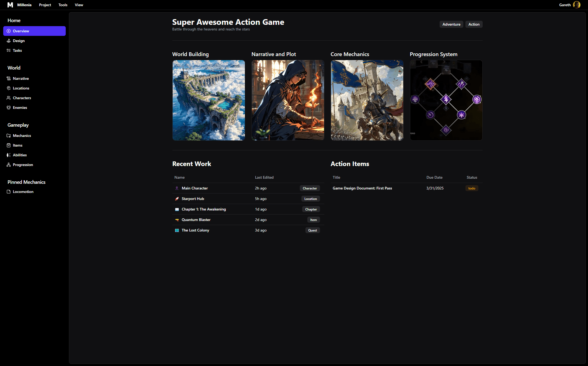Image resolution: width=588 pixels, height=366 pixels.
Task: Click the Items bag icon
Action: (x=9, y=145)
